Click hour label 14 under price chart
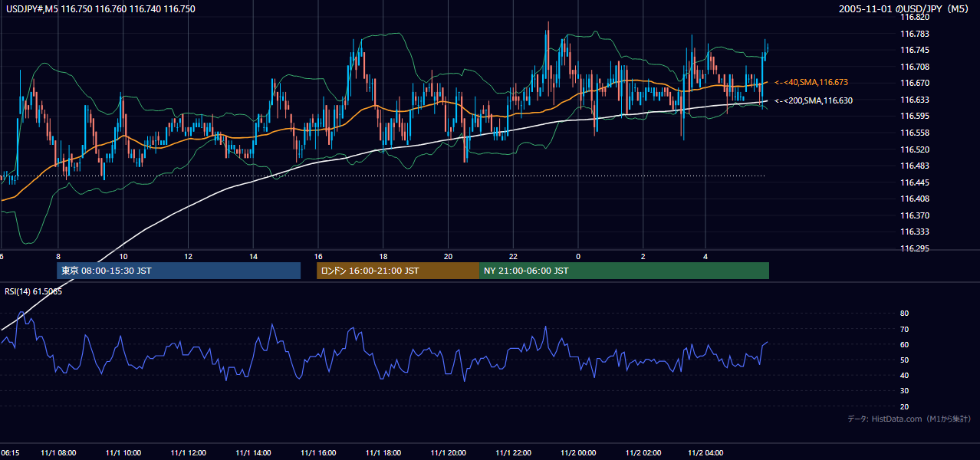The image size is (980, 460). (x=254, y=257)
